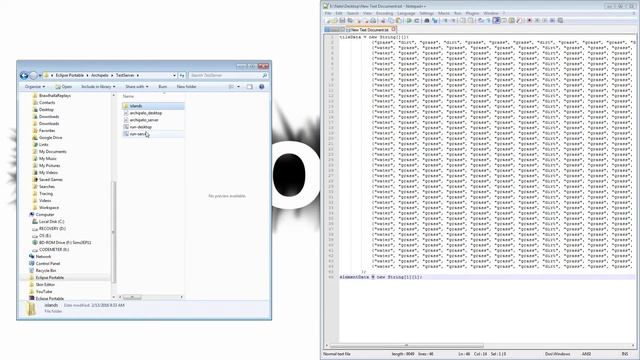640x360 pixels.
Task: Select CODEMETER drive in navigation pane
Action: click(54, 249)
